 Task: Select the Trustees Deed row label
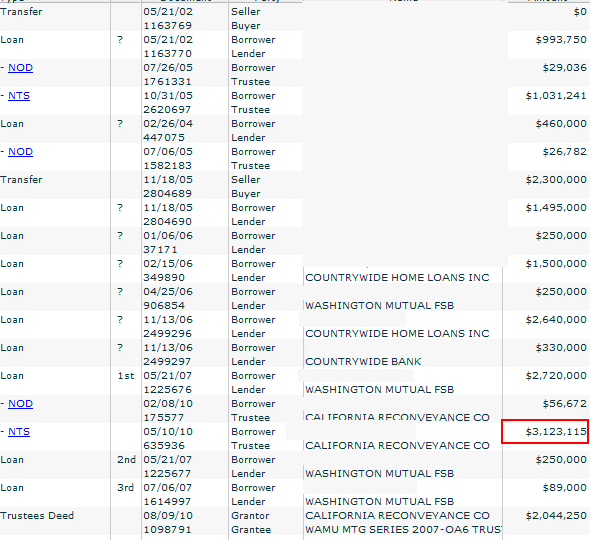[37, 516]
